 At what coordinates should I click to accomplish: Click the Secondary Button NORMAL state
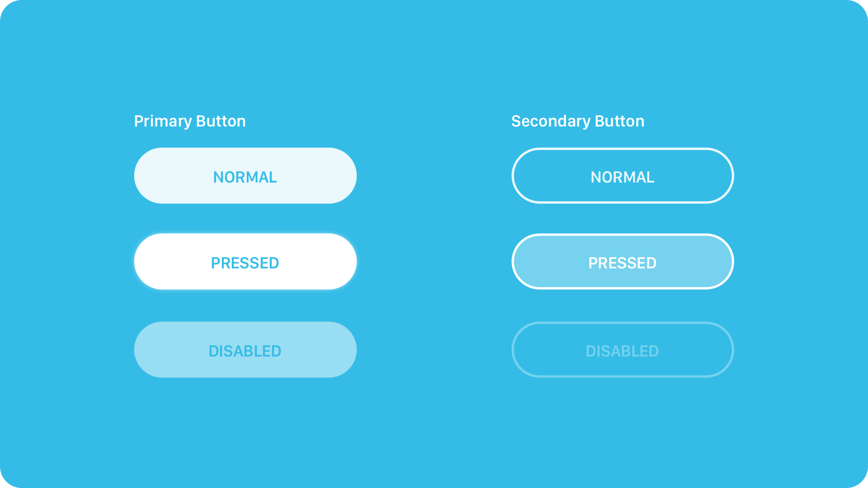tap(622, 176)
